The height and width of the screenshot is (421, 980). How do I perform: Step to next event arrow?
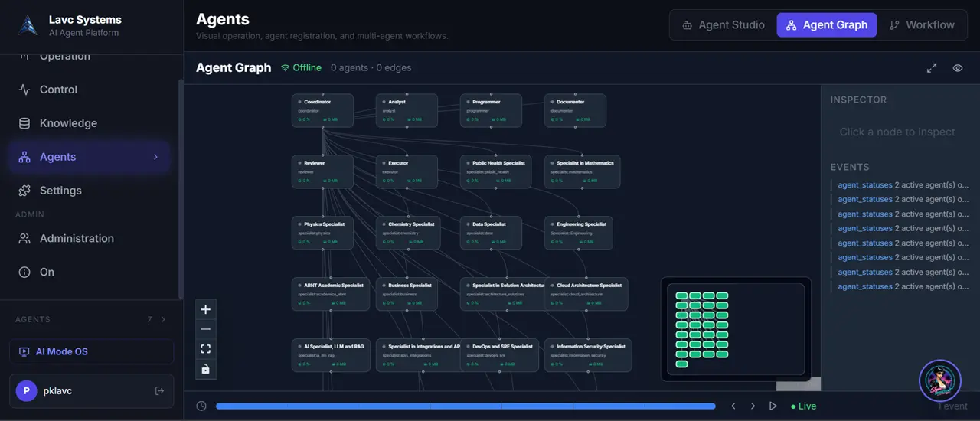click(753, 406)
